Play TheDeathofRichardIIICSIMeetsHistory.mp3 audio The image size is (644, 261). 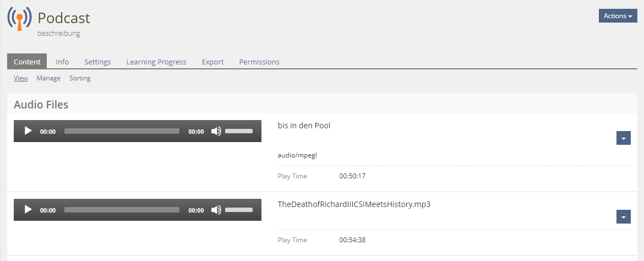pyautogui.click(x=28, y=210)
